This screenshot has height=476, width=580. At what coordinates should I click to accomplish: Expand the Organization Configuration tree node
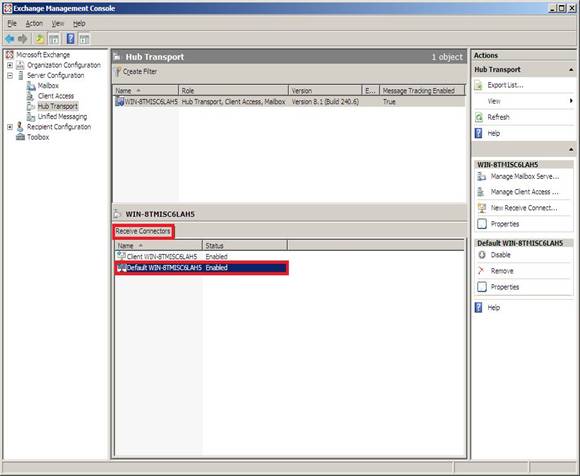click(10, 65)
